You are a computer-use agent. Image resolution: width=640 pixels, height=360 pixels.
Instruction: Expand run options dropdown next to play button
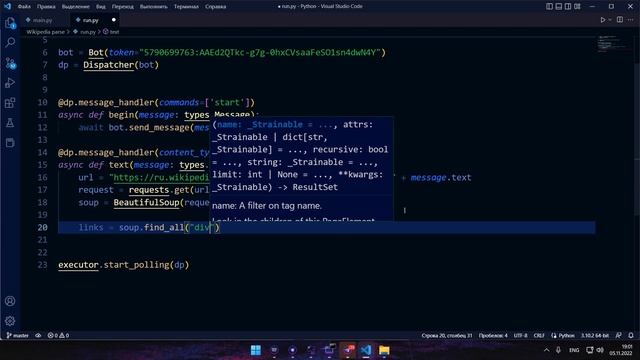[610, 20]
